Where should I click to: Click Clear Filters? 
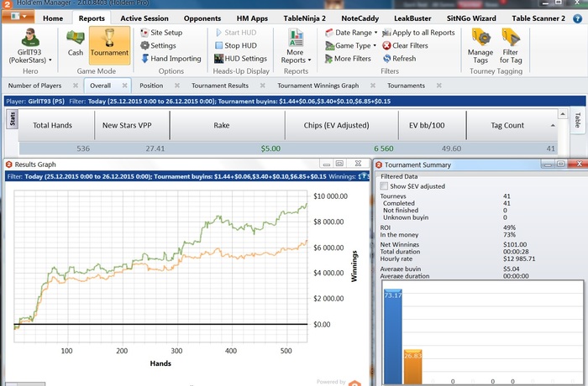(x=405, y=45)
